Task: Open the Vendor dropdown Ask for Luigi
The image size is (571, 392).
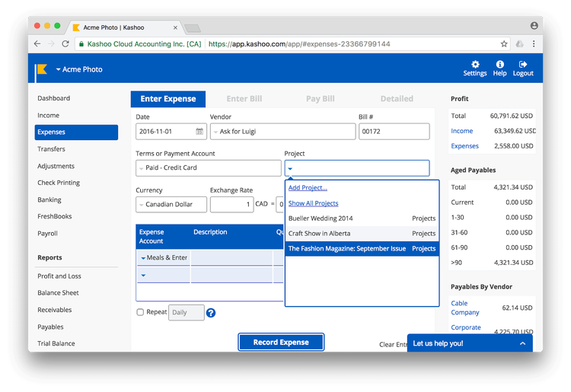Action: [282, 132]
